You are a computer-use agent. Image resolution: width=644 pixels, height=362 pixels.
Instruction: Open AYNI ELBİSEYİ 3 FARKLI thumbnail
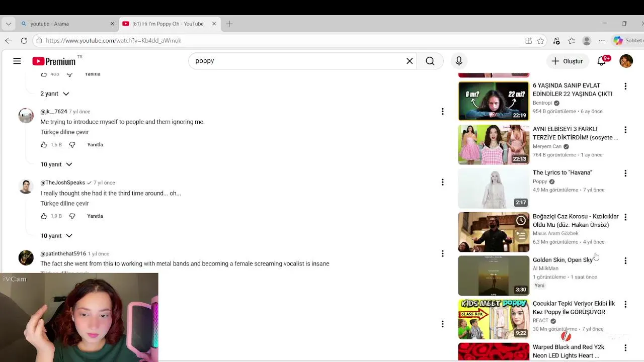point(494,145)
